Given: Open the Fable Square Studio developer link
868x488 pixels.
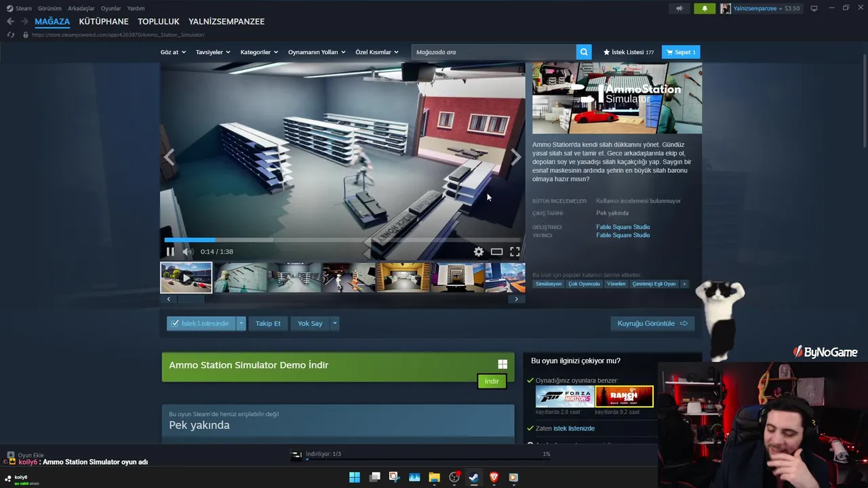Looking at the screenshot, I should coord(623,227).
